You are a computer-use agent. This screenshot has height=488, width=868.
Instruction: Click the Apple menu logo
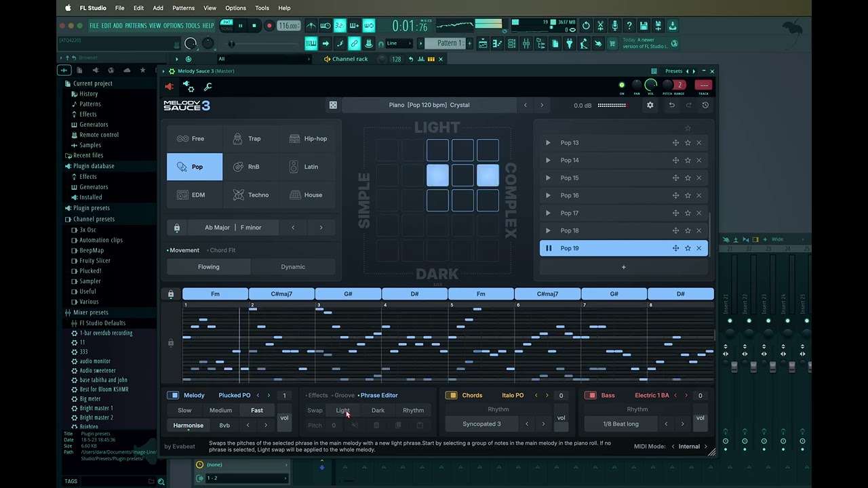coord(68,8)
